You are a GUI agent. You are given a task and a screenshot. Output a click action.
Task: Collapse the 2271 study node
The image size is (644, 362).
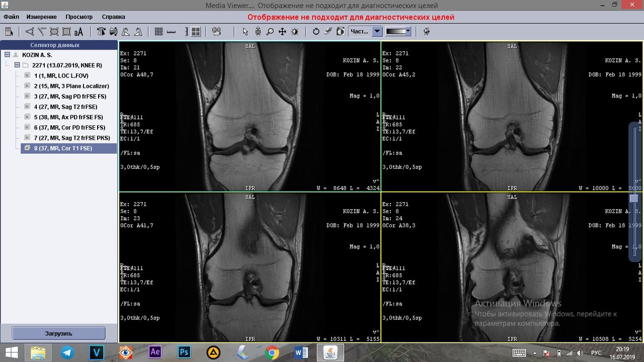(18, 65)
